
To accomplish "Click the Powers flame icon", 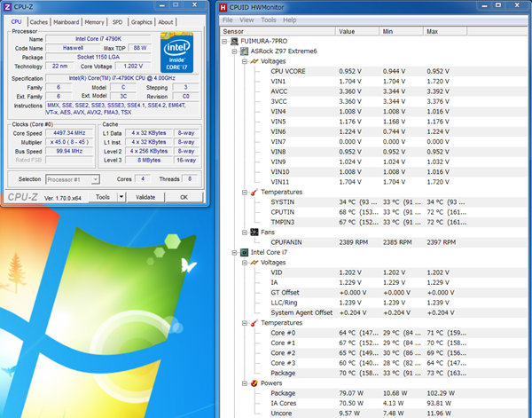I will click(254, 383).
